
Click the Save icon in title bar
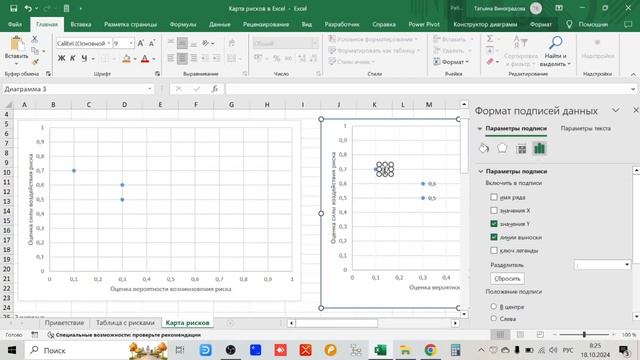13,8
